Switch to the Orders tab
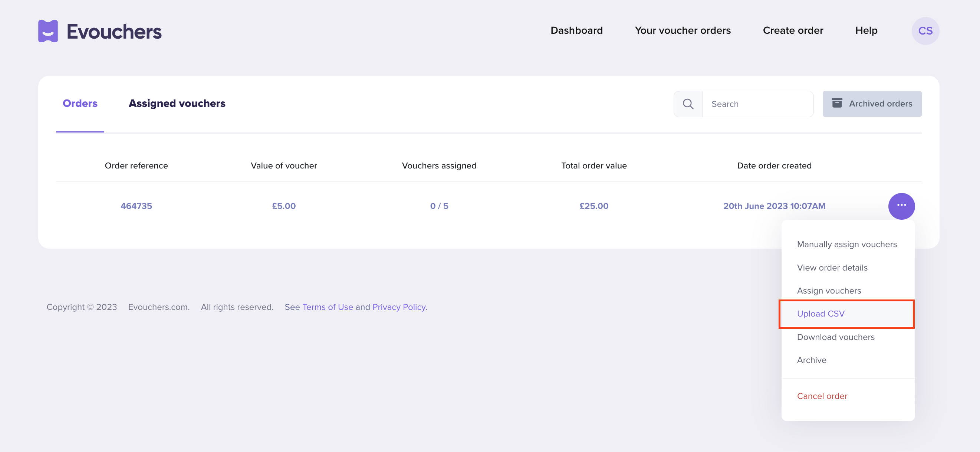 80,103
